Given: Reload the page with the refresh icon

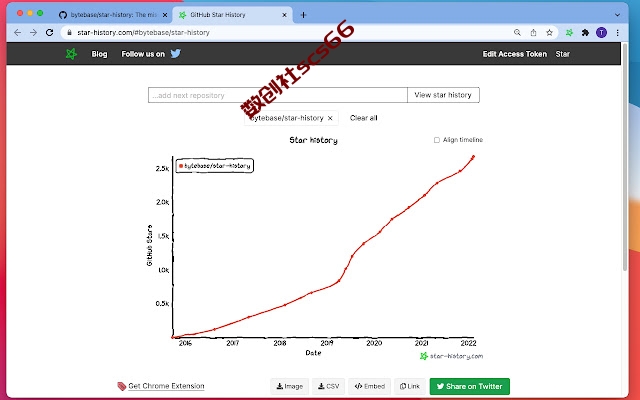Looking at the screenshot, I should [x=49, y=33].
